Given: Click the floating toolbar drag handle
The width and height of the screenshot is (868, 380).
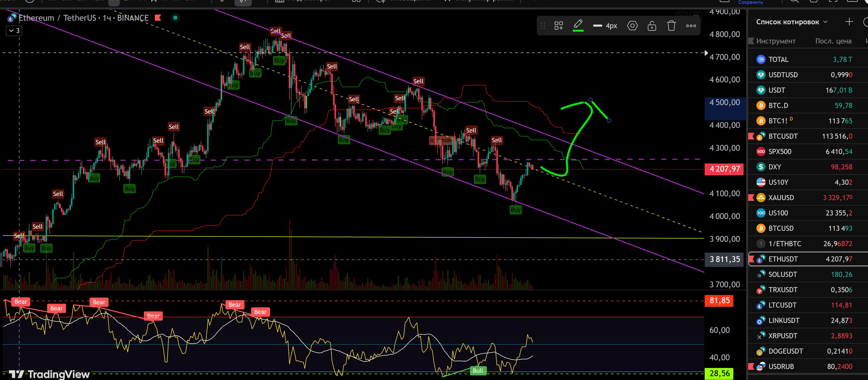Looking at the screenshot, I should (542, 26).
